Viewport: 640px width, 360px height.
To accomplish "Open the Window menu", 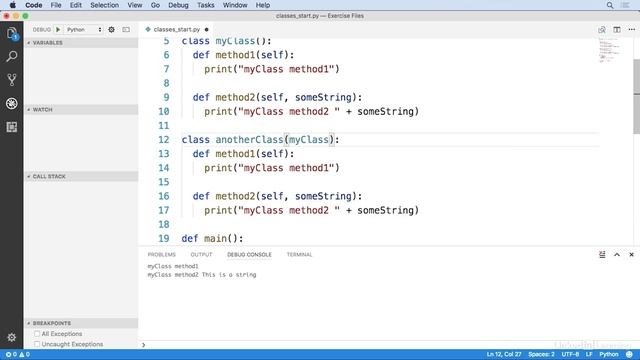I will [235, 5].
